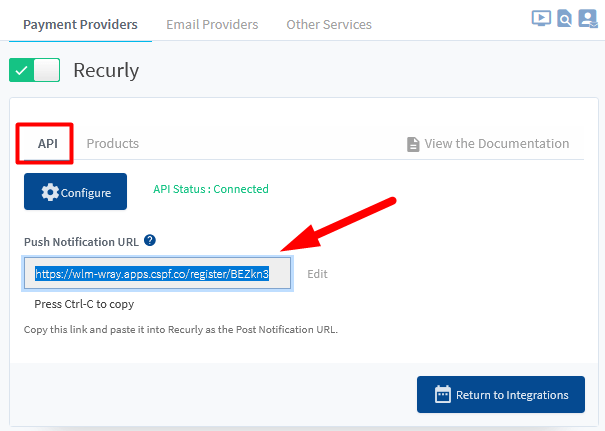Click Edit next to the URL field
Viewport: 605px width, 431px height.
click(x=317, y=274)
